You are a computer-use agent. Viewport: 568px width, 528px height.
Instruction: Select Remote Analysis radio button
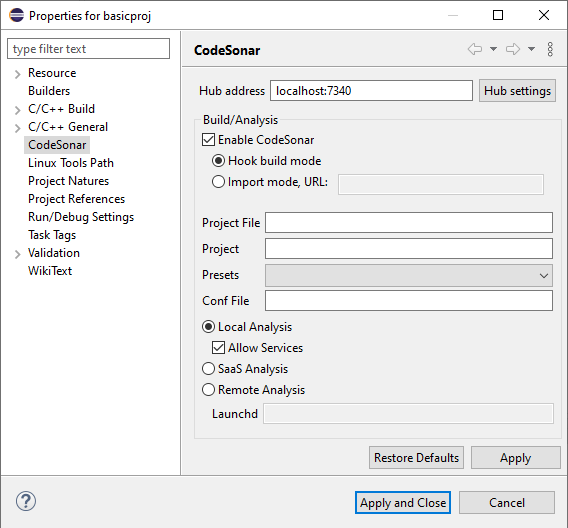point(208,390)
